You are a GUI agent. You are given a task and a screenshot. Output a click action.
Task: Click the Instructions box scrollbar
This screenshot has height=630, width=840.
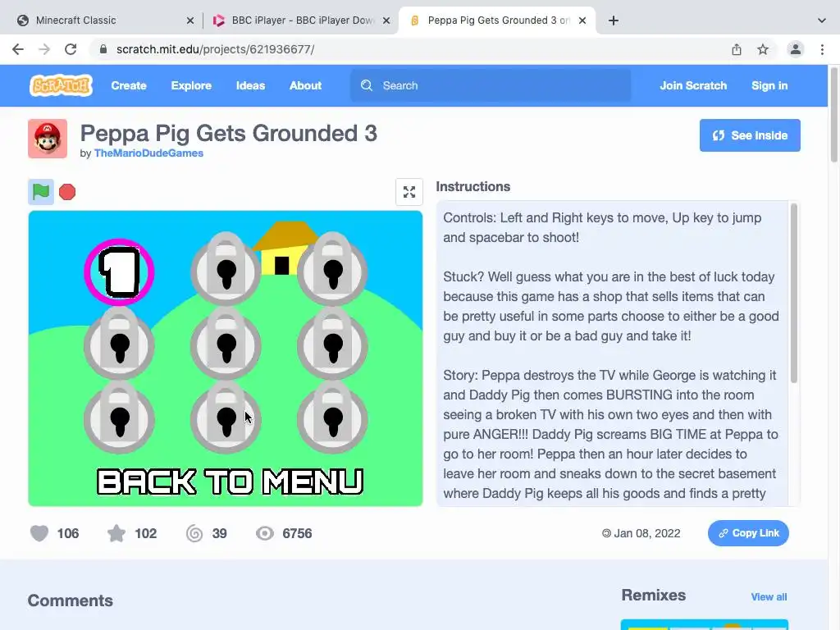(794, 294)
